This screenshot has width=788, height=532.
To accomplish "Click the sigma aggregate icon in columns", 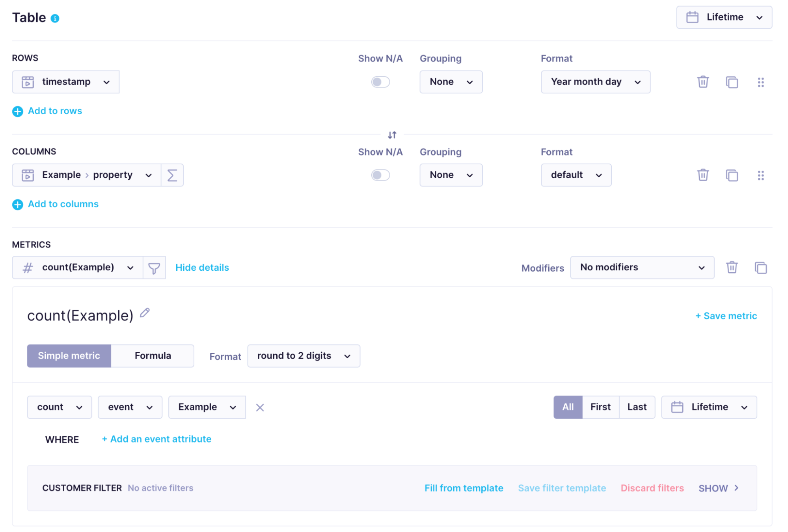I will point(172,175).
